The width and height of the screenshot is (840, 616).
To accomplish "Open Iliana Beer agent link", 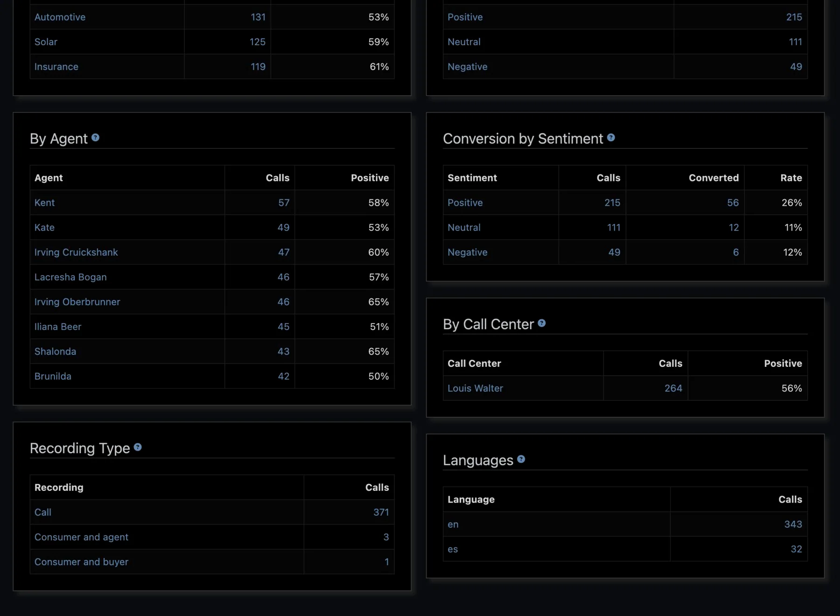I will click(58, 327).
